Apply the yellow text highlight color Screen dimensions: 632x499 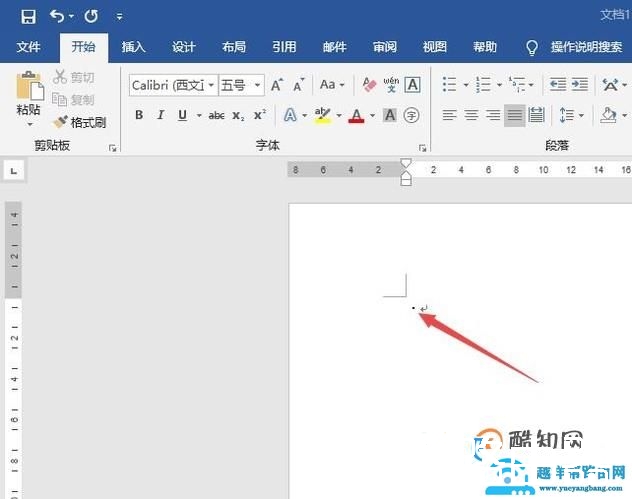(322, 115)
